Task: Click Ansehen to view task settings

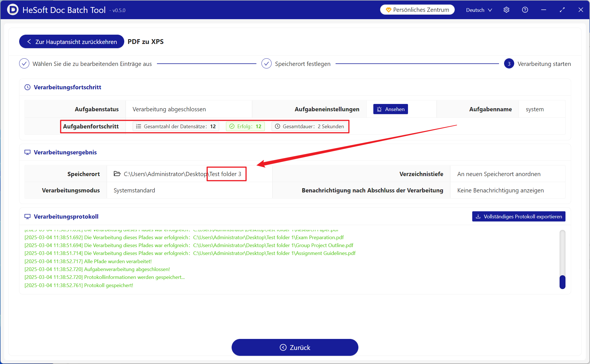Action: (x=391, y=109)
